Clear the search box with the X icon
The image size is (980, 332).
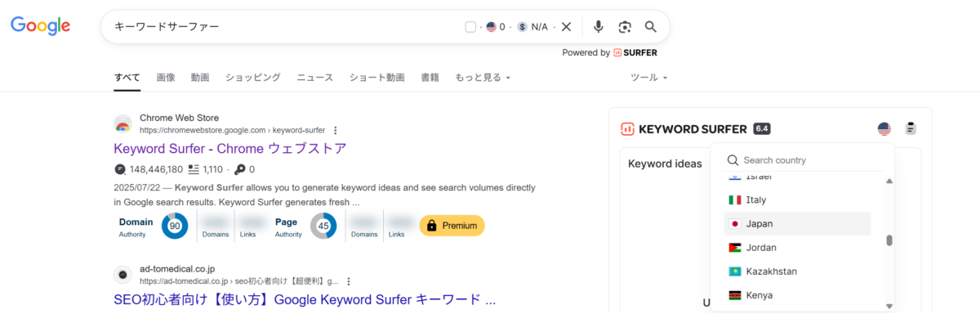(566, 27)
